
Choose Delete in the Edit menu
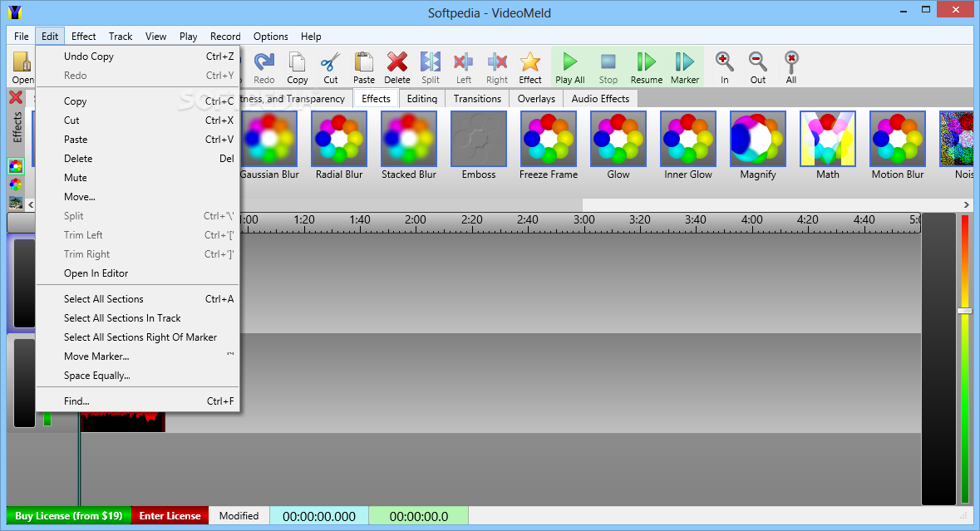(137, 159)
